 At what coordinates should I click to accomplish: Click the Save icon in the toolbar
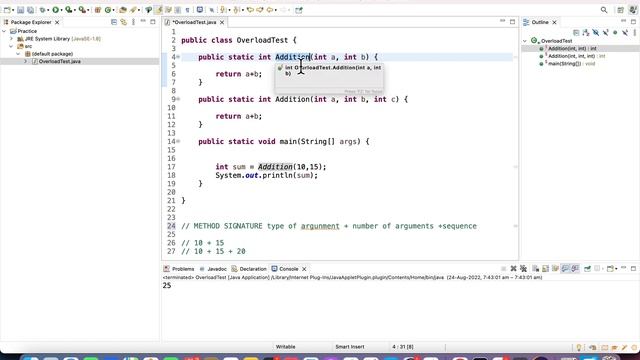point(20,10)
